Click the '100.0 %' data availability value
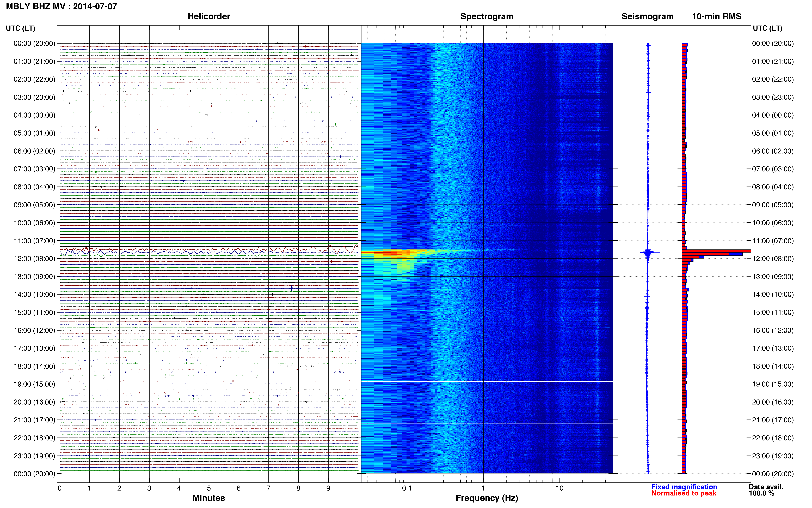Image resolution: width=812 pixels, height=508 pixels. (762, 493)
